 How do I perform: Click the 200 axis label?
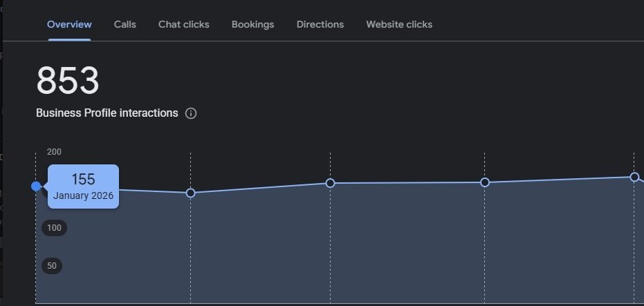(x=54, y=152)
